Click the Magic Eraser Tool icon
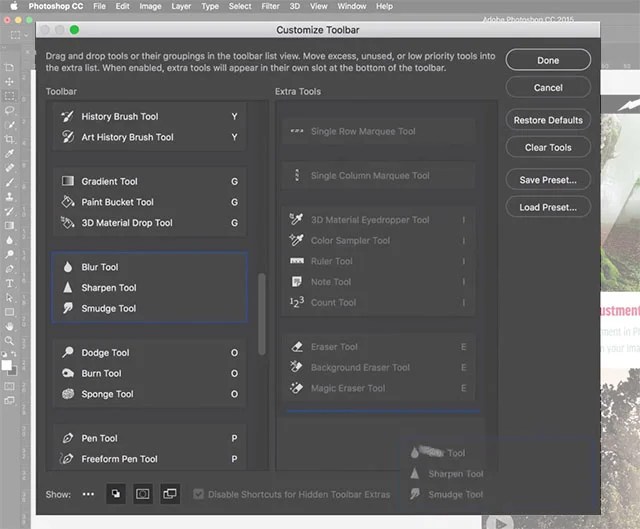This screenshot has width=640, height=529. click(296, 388)
